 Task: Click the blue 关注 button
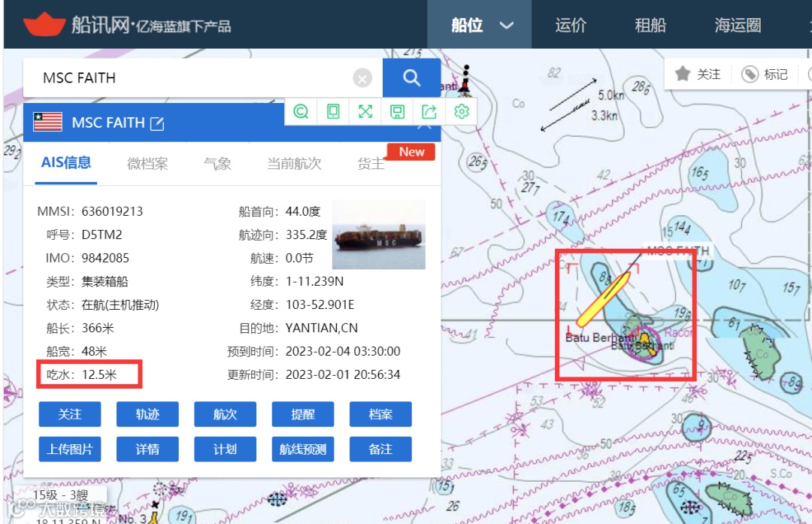pyautogui.click(x=70, y=414)
